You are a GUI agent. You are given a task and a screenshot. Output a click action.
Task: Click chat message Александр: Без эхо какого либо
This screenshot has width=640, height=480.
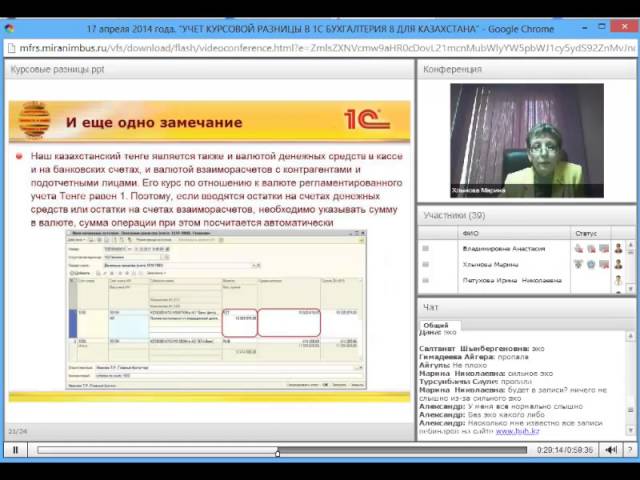tap(482, 415)
